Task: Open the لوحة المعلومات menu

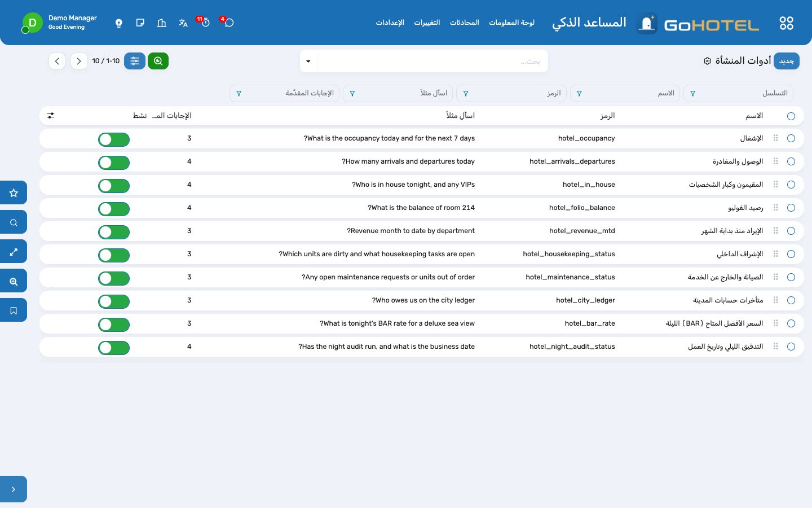Action: coord(511,23)
